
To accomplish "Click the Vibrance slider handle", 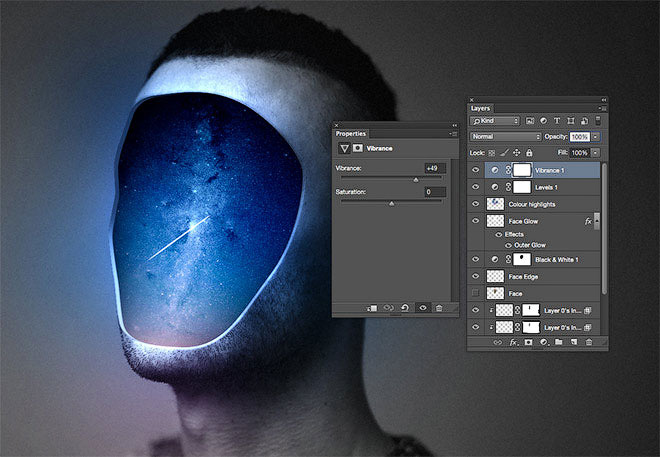I will click(x=414, y=179).
